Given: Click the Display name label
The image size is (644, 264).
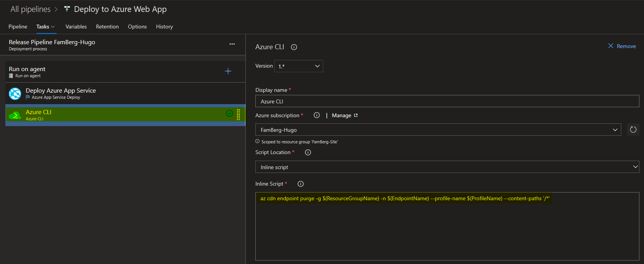Looking at the screenshot, I should [x=271, y=90].
